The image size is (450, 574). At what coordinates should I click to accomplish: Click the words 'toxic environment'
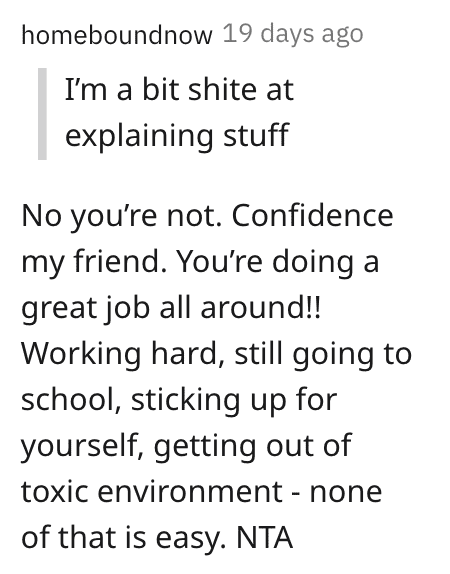coord(152,491)
